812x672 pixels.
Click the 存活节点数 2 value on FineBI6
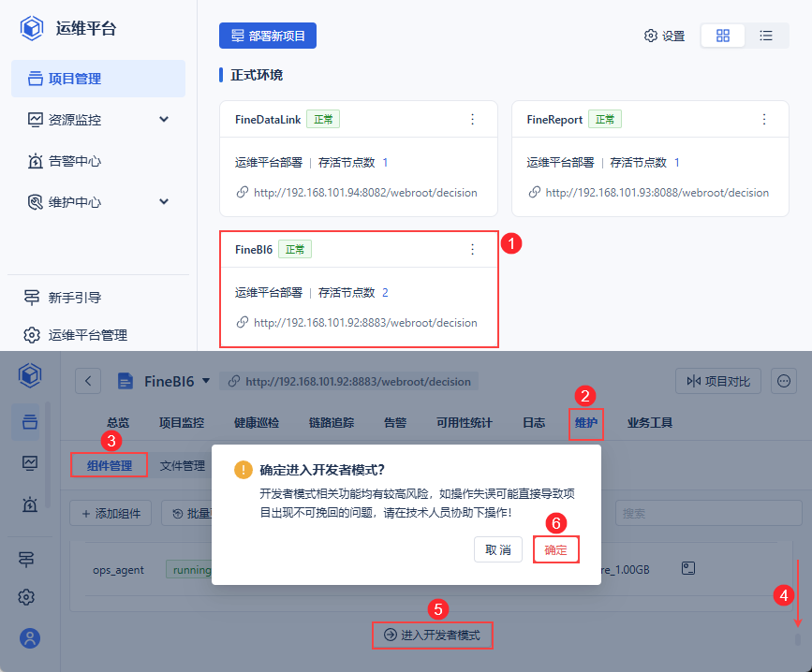[385, 293]
